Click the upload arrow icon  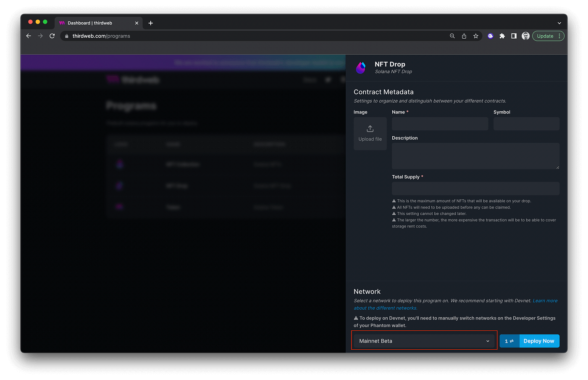(370, 129)
